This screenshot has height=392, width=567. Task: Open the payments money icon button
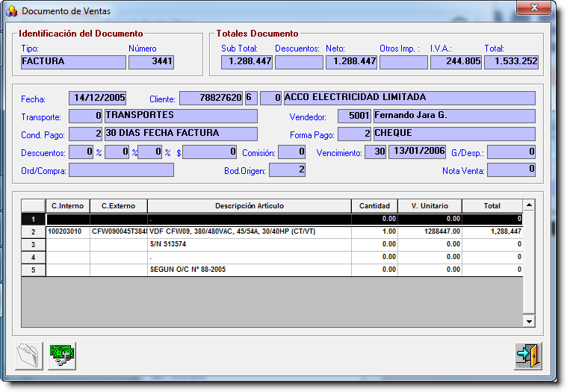(x=62, y=356)
